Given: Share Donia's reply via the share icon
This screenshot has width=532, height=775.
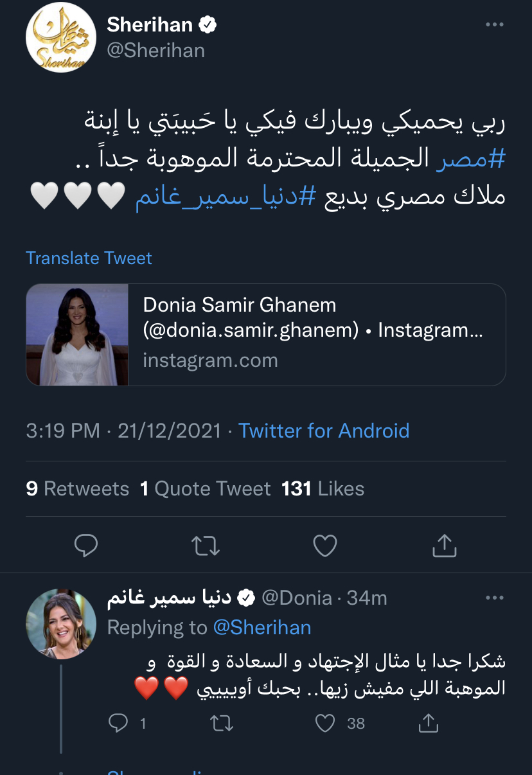Looking at the screenshot, I should tap(428, 724).
